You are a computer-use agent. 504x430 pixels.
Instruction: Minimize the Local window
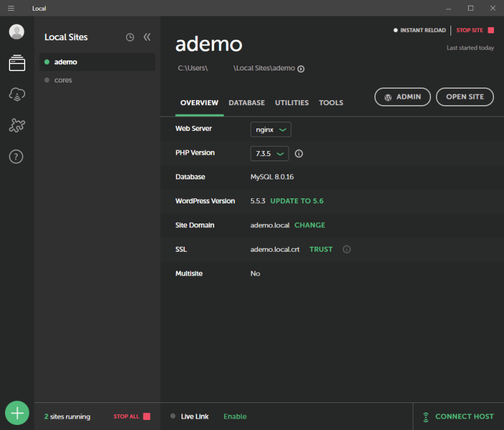tap(449, 8)
